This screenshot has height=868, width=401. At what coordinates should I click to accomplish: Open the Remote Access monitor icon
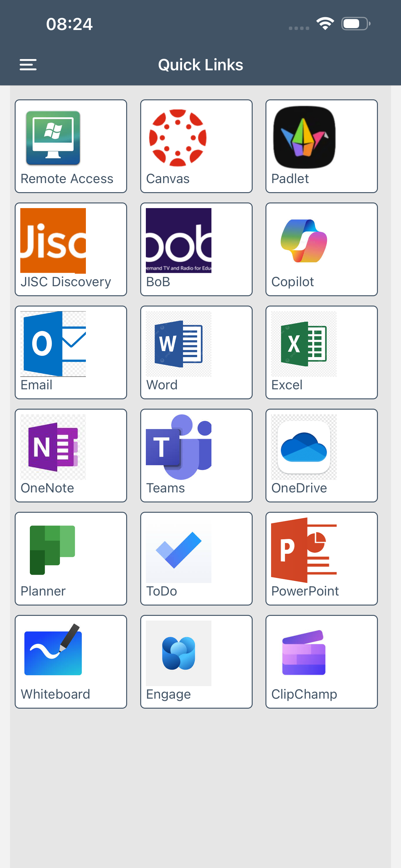click(x=53, y=138)
